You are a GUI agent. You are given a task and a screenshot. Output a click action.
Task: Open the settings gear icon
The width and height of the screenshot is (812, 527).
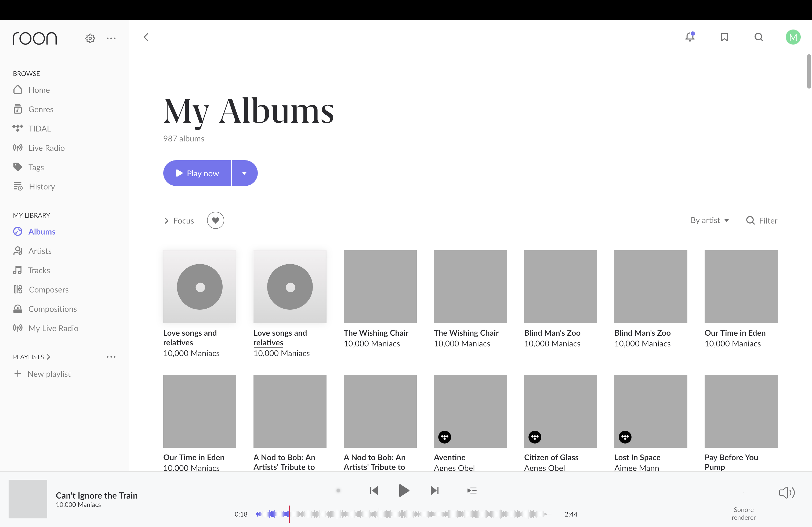point(90,38)
